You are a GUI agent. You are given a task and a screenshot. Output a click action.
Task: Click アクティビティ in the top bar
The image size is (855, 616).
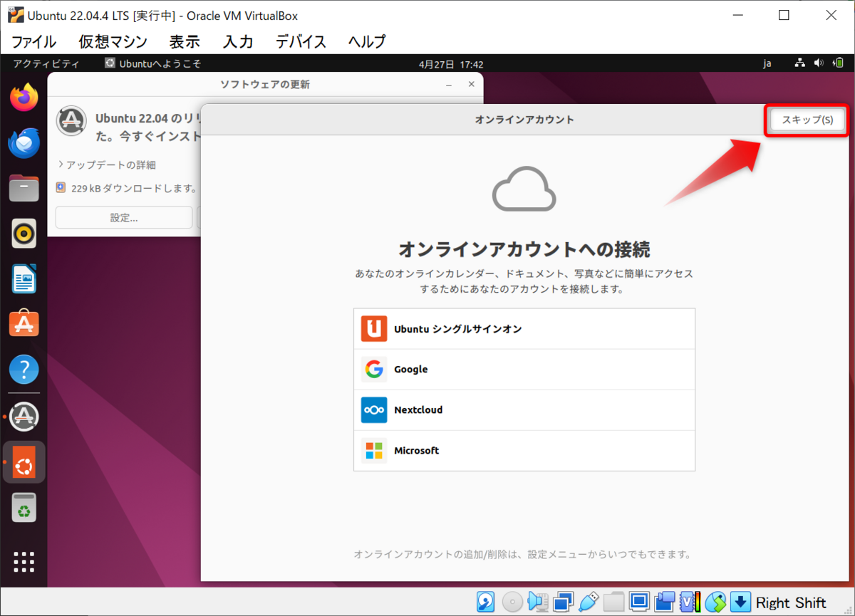coord(46,63)
